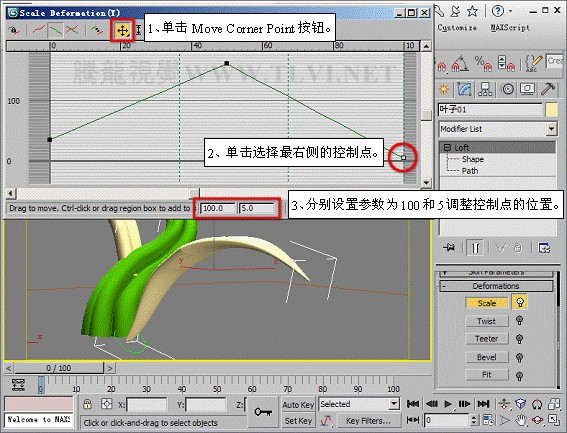Viewport: 567px width, 433px height.
Task: Click the Set Keys key icon
Action: pyautogui.click(x=263, y=412)
